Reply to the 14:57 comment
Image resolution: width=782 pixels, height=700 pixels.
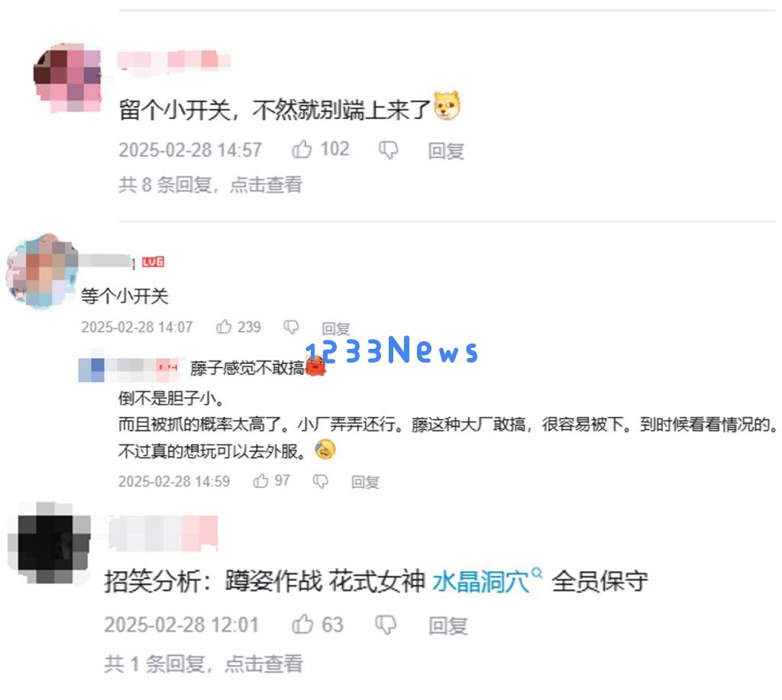pyautogui.click(x=446, y=150)
